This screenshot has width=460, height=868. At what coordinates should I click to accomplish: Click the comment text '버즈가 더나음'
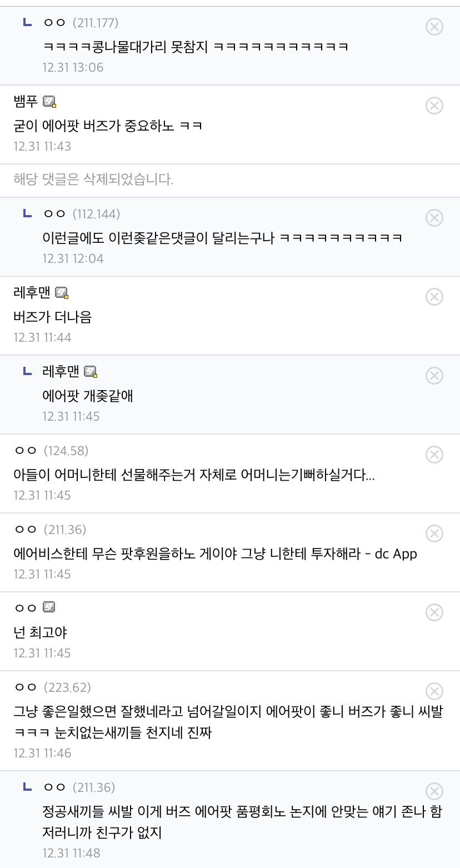click(x=52, y=317)
